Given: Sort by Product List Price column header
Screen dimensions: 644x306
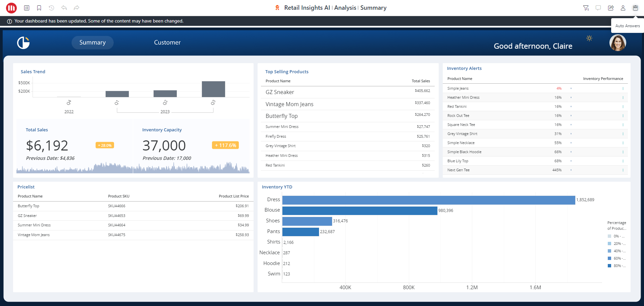Looking at the screenshot, I should coord(234,196).
